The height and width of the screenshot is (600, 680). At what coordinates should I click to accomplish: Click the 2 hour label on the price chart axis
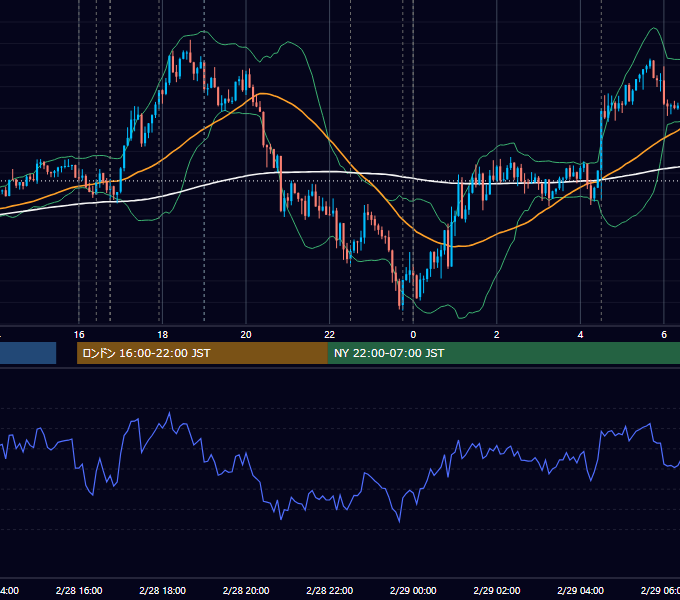497,335
